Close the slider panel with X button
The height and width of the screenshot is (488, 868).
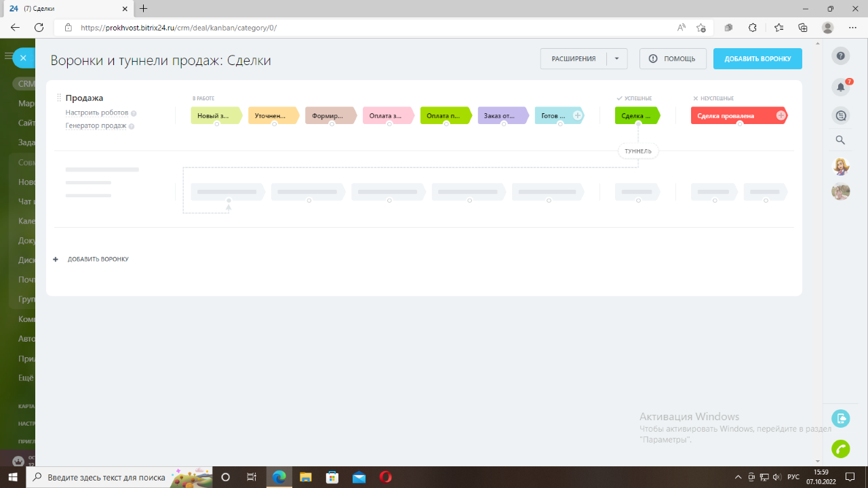[x=23, y=58]
